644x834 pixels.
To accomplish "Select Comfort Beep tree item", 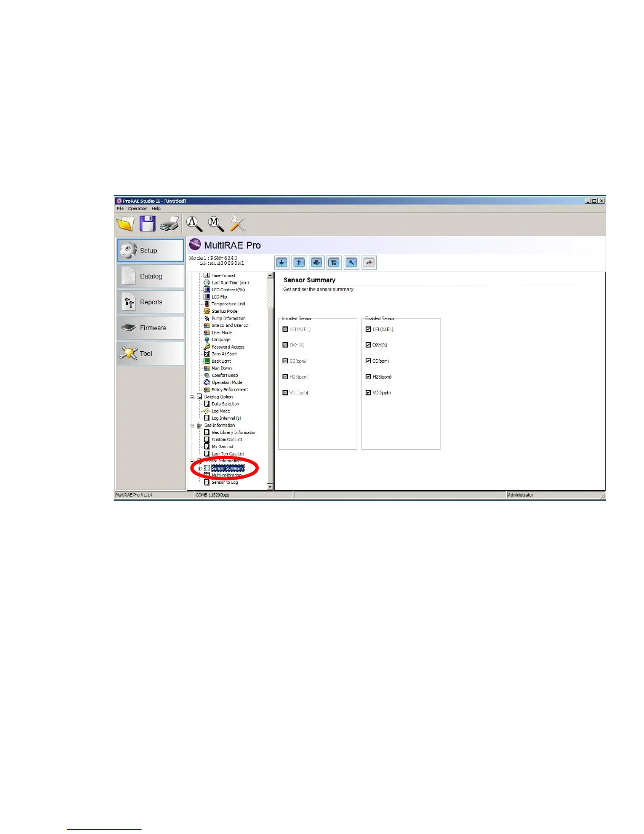I will tap(225, 375).
